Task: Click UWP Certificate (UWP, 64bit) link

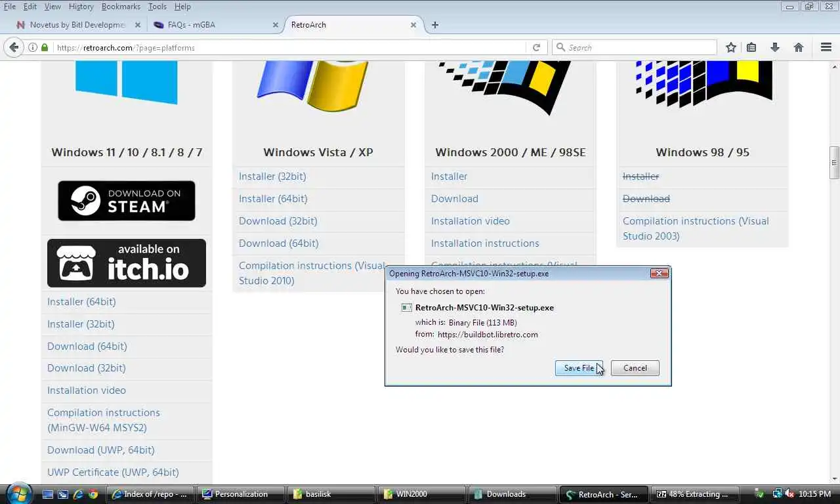Action: [x=113, y=472]
